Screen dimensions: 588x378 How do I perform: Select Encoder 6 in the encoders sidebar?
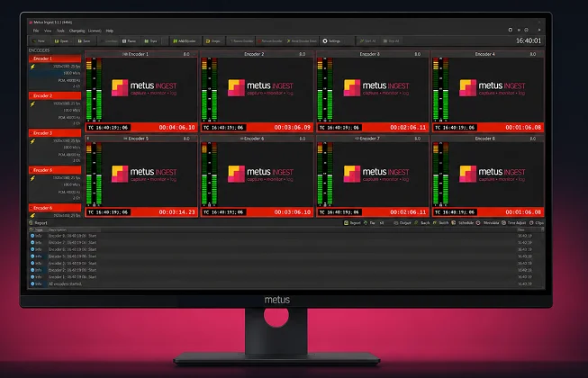[x=55, y=208]
